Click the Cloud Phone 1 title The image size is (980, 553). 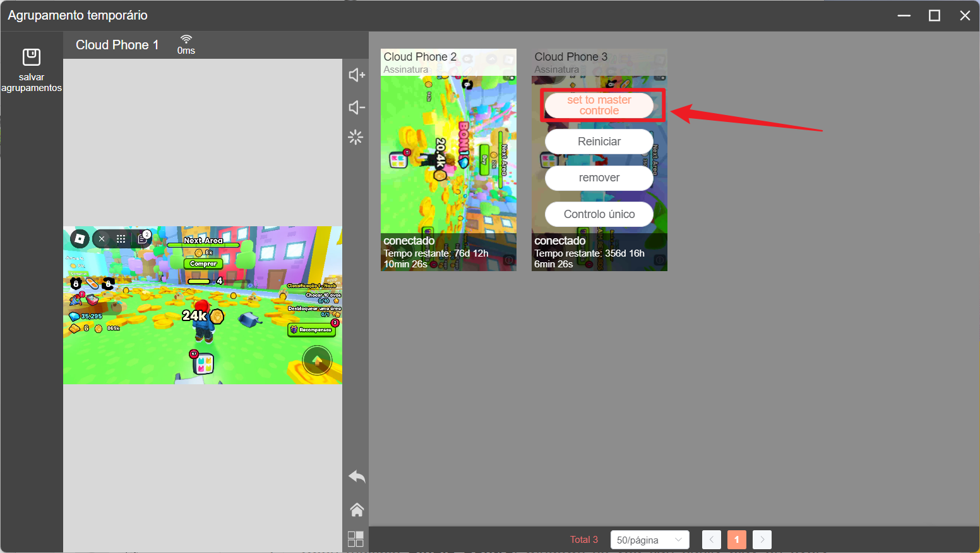pyautogui.click(x=117, y=45)
